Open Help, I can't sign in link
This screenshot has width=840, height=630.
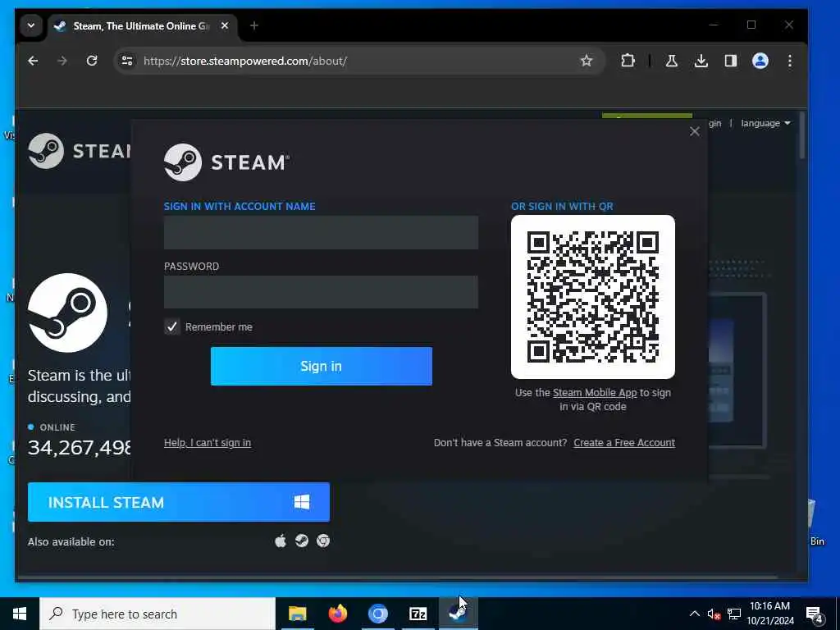208,443
